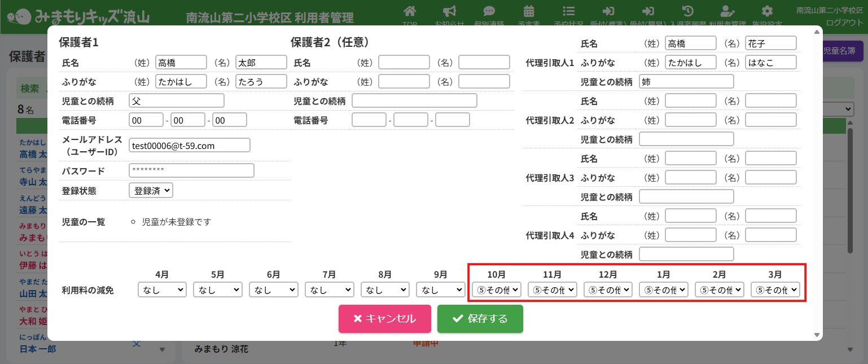Focus the メールアドレス input field
Image resolution: width=868 pixels, height=364 pixels.
coord(189,146)
